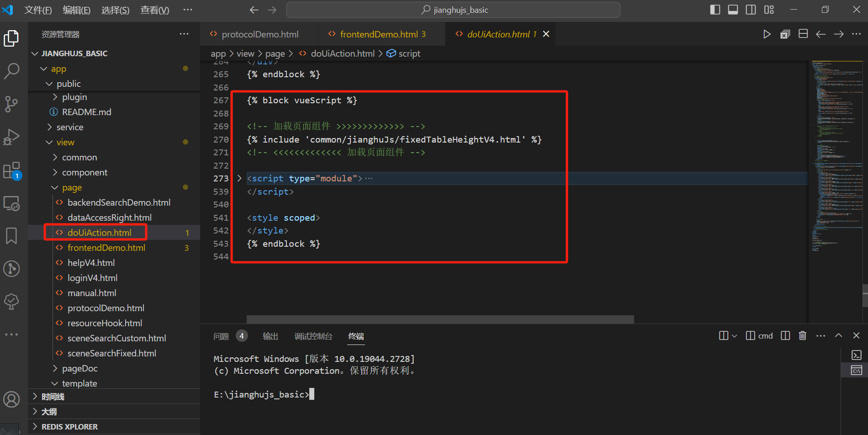Toggle the primary side bar

(715, 10)
